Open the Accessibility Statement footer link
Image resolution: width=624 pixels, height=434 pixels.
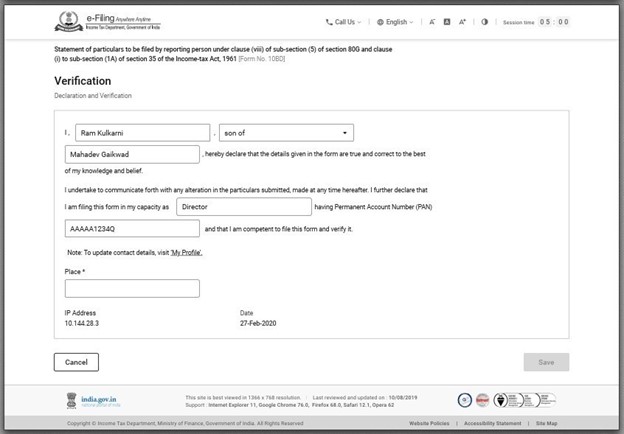[492, 424]
